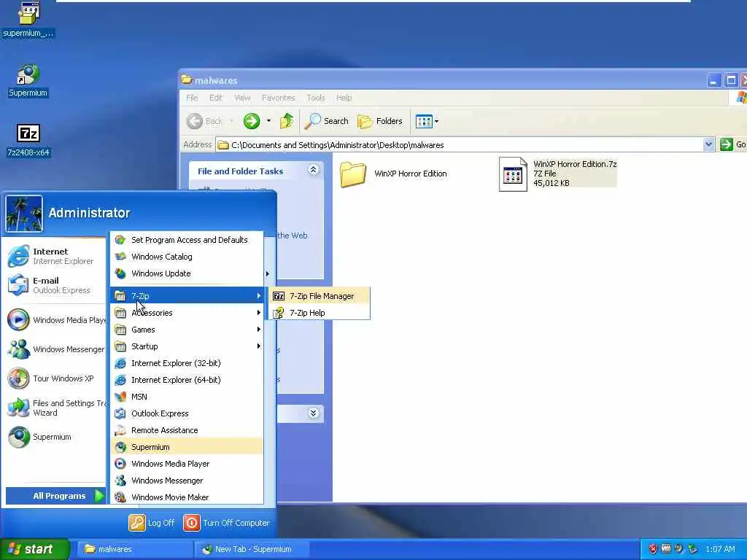Launch Internet Explorer (64-bit)
Viewport: 747px width, 560px height.
point(187,380)
